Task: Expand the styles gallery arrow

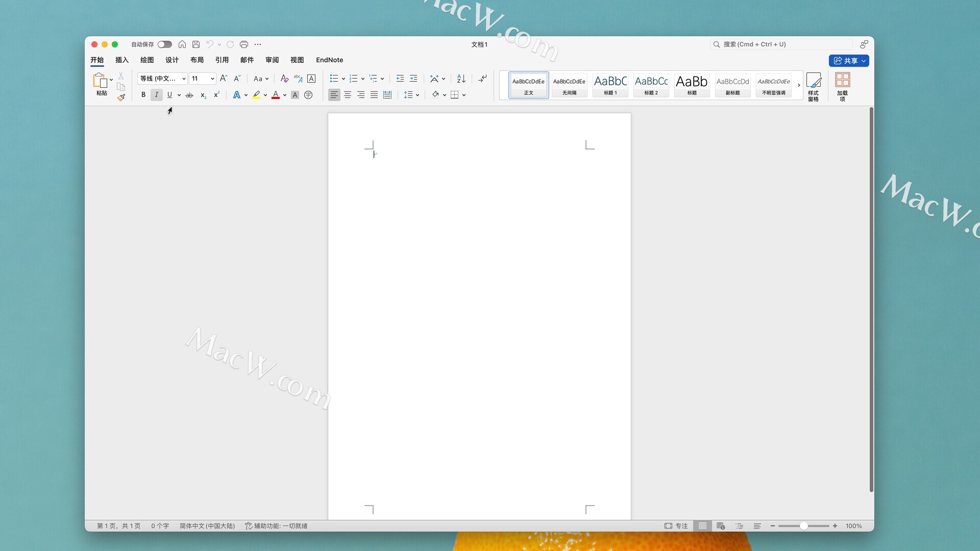Action: [x=799, y=85]
